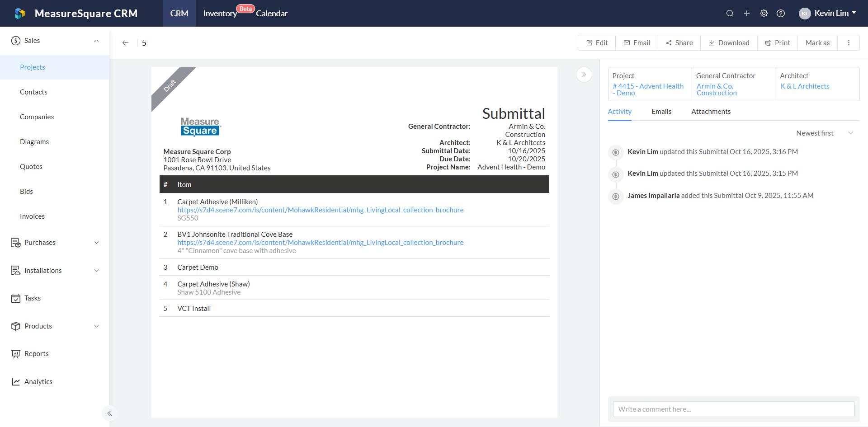
Task: Click the Beta badge on Inventory
Action: tap(245, 9)
